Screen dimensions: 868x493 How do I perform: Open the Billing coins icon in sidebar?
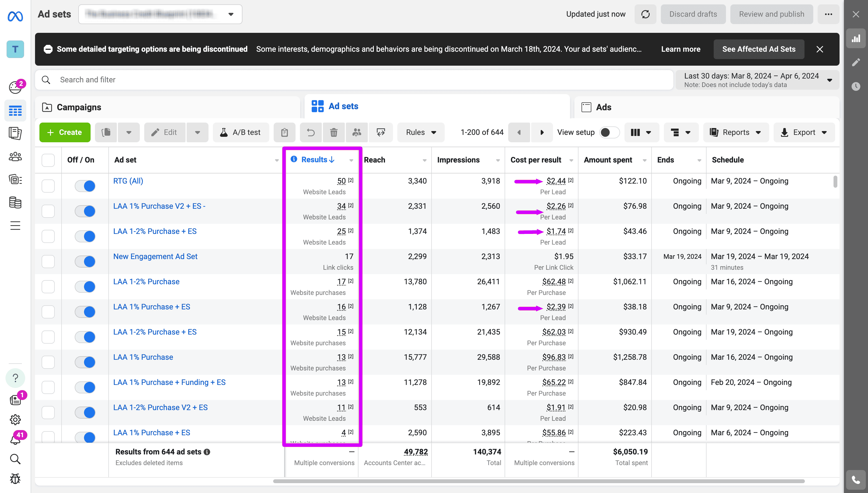[15, 202]
